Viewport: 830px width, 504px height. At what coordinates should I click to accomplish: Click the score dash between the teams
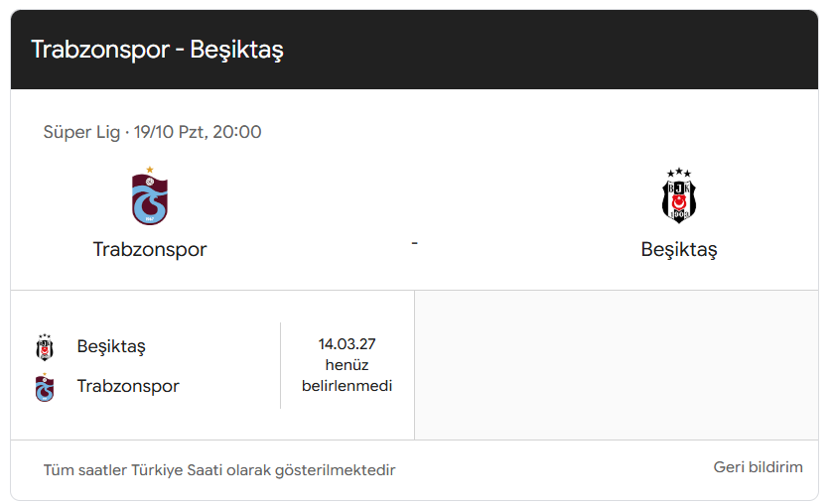click(x=414, y=243)
